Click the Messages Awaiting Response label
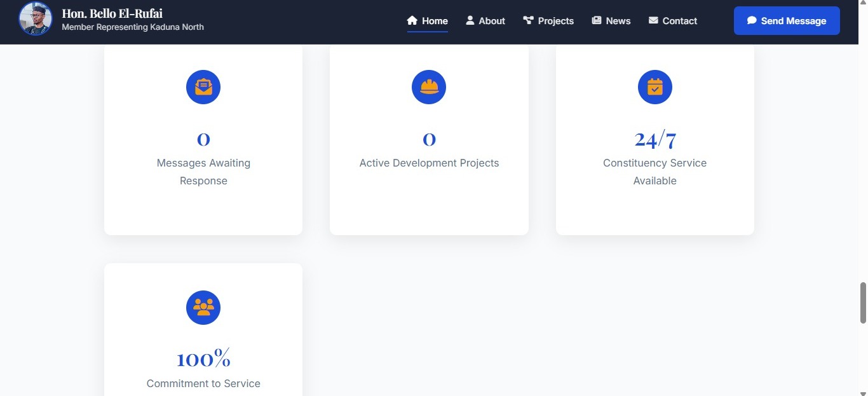Screen dimensions: 868x396 (x=203, y=172)
